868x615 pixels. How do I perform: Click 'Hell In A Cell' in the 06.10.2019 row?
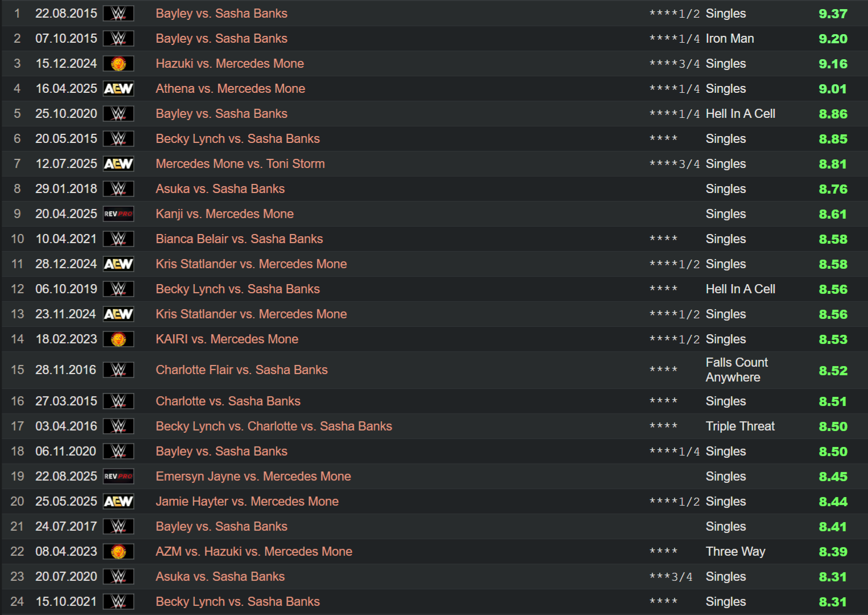click(741, 289)
